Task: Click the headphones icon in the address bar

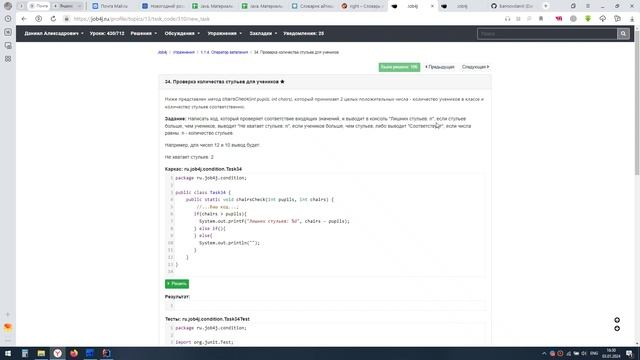Action: pos(507,19)
